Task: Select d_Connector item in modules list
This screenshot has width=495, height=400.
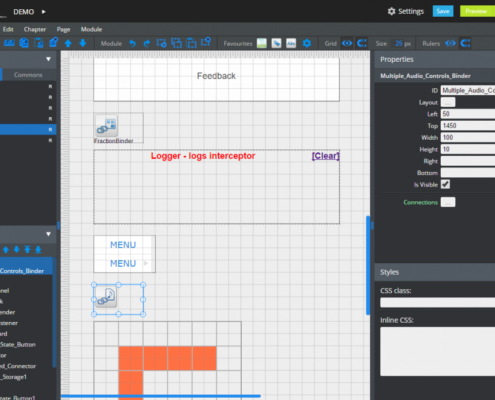Action: click(18, 366)
